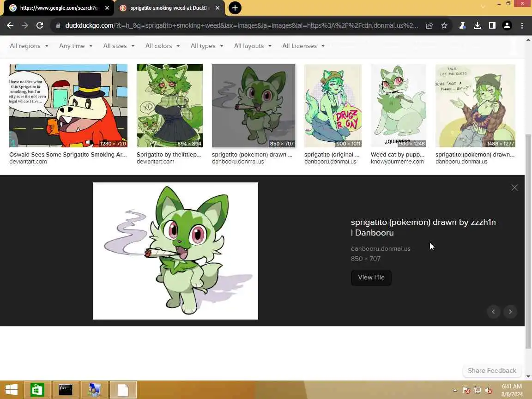Reload the page with the refresh icon
The image size is (532, 399).
tap(40, 25)
